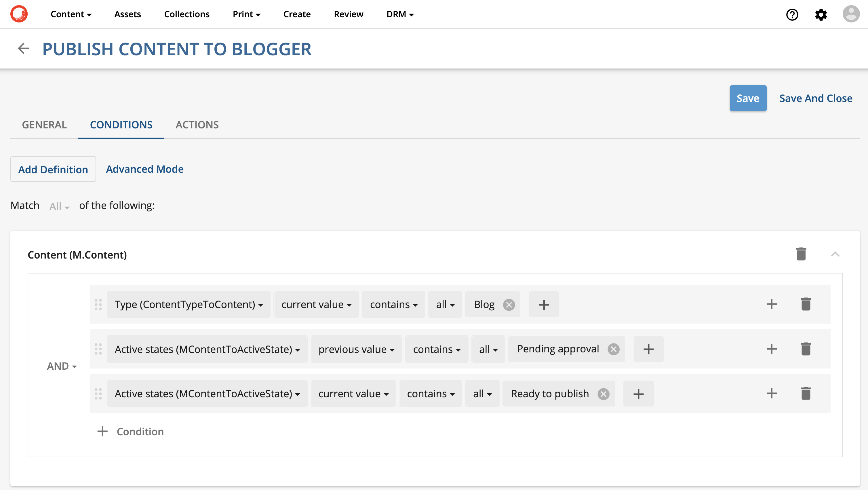Open the settings gear icon

(821, 14)
